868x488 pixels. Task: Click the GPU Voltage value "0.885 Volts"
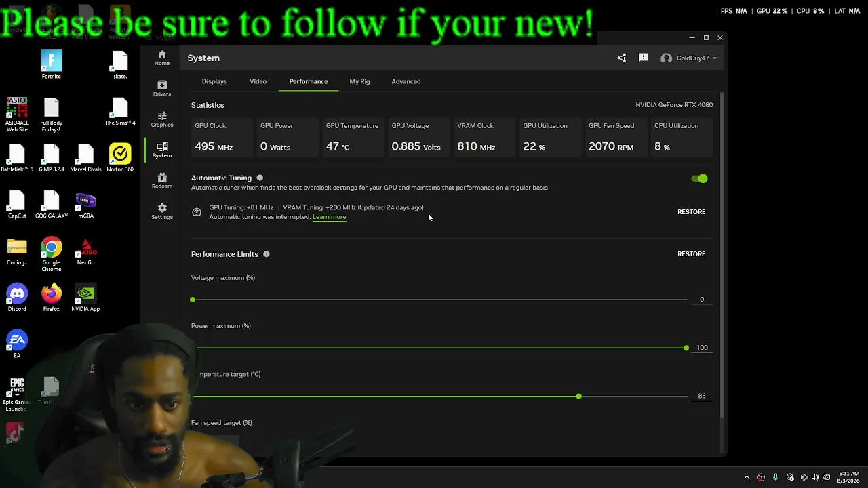coord(416,146)
